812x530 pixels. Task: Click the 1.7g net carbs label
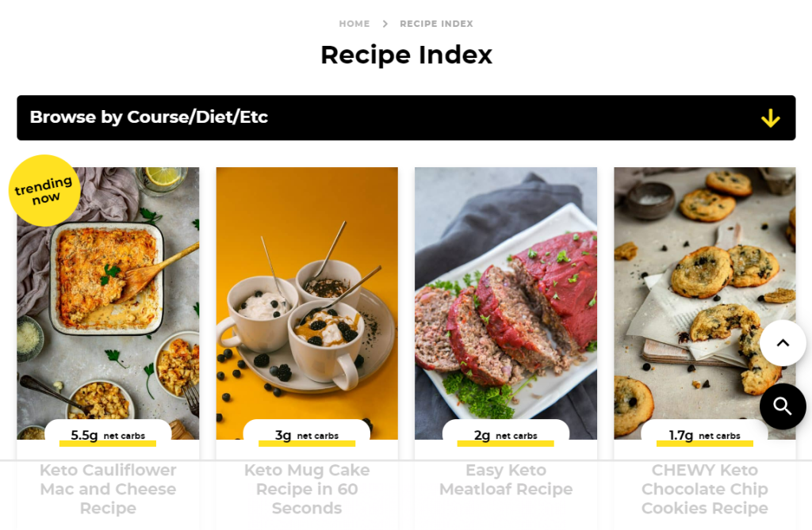click(x=704, y=435)
